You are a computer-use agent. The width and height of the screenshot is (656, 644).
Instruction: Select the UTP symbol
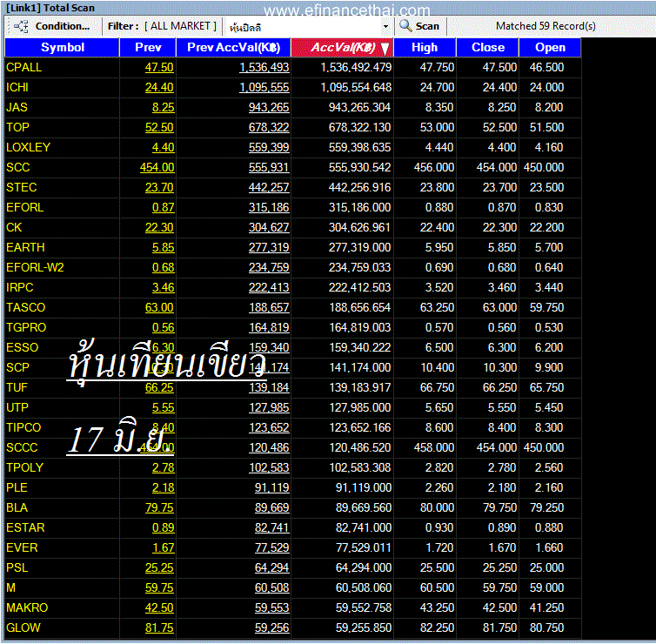click(17, 407)
